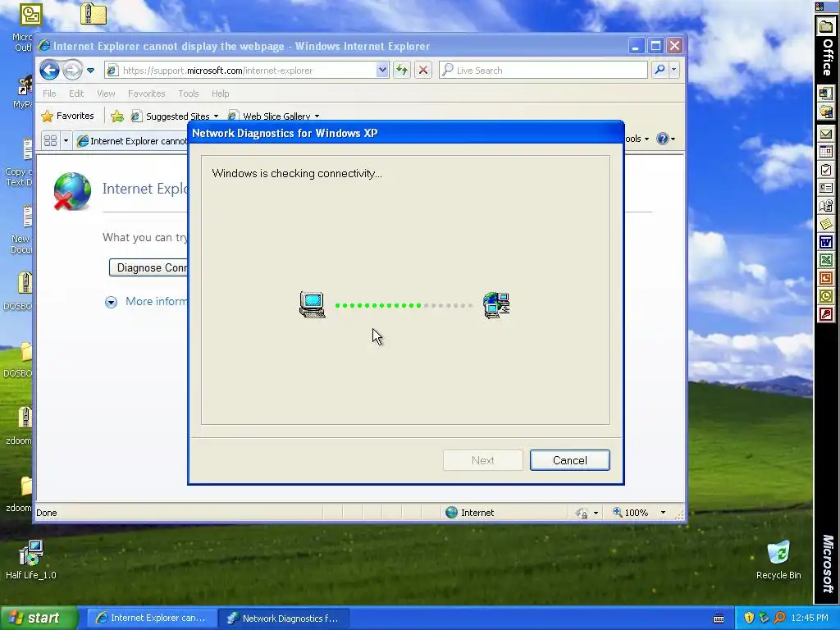Click the Office shortcut bar folder icon

click(825, 27)
